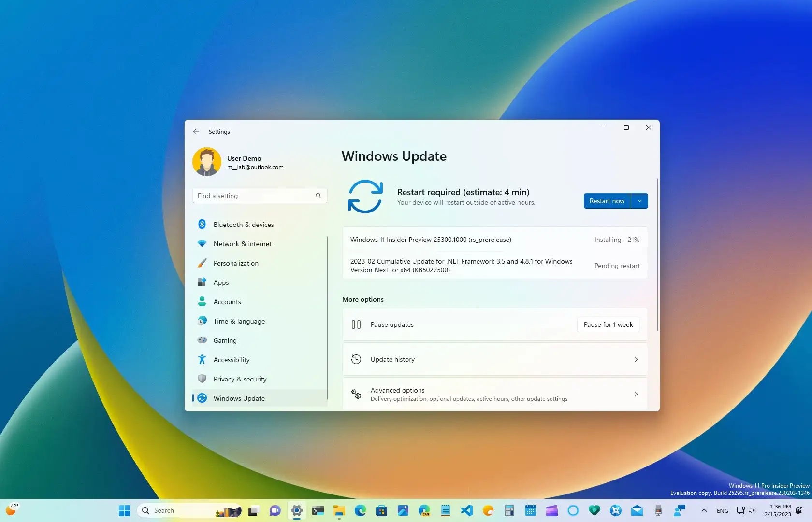The height and width of the screenshot is (522, 812).
Task: Click the chevron on the Advanced options row
Action: point(636,394)
